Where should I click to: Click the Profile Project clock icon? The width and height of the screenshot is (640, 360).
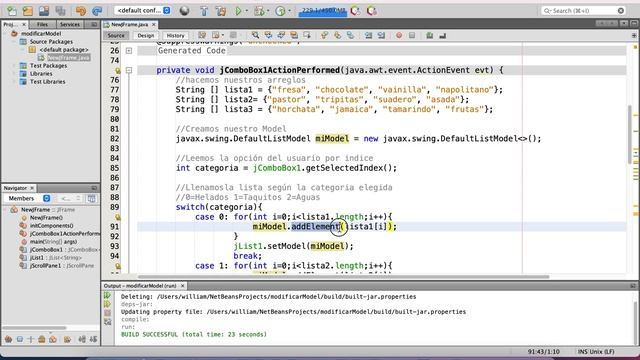pos(280,11)
